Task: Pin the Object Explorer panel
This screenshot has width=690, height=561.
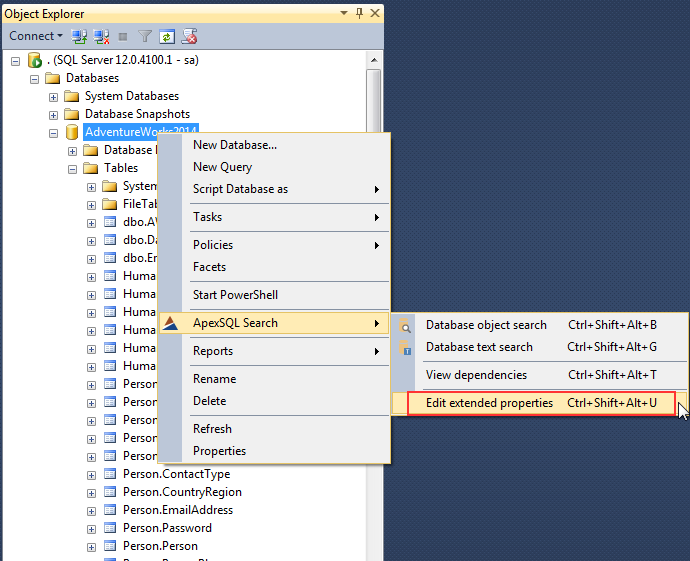Action: [x=360, y=13]
